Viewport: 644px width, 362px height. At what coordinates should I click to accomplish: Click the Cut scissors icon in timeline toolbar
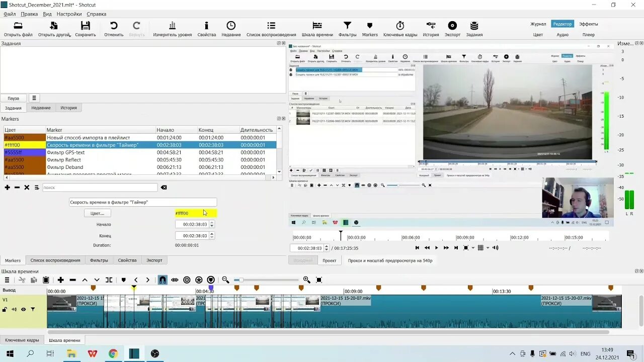(x=22, y=280)
